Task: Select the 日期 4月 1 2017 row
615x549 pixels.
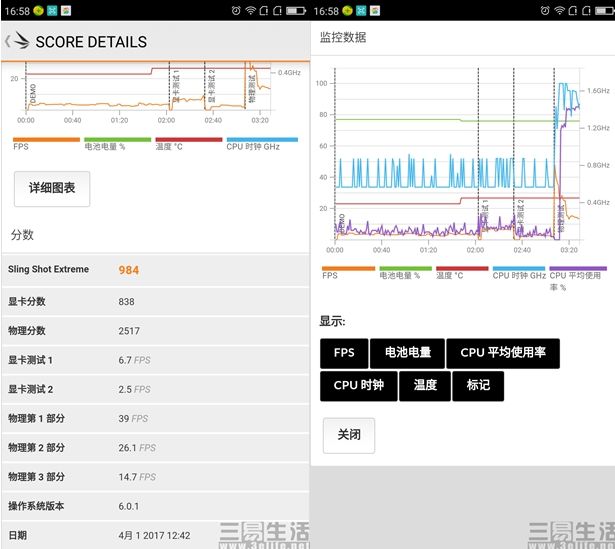Action: [155, 535]
